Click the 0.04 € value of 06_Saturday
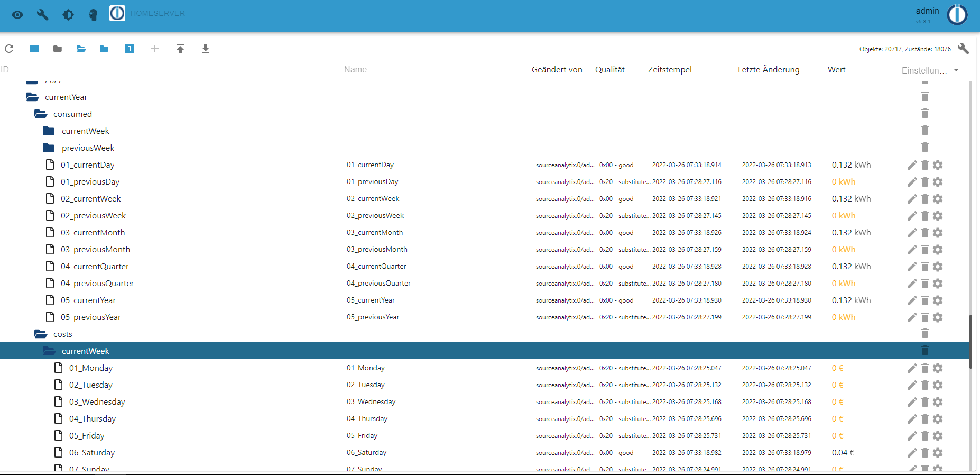This screenshot has height=475, width=980. coord(843,453)
